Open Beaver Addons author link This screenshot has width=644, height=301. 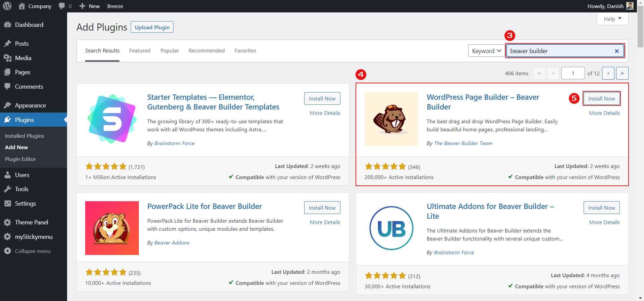click(x=172, y=243)
